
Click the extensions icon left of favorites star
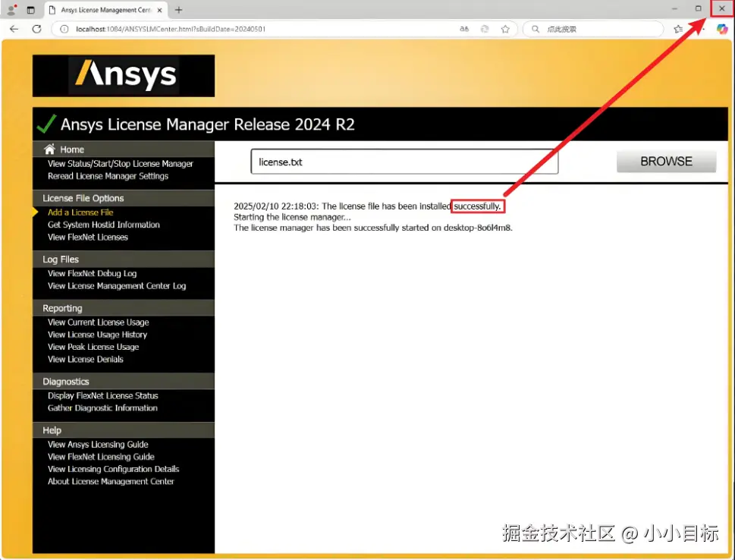(485, 29)
